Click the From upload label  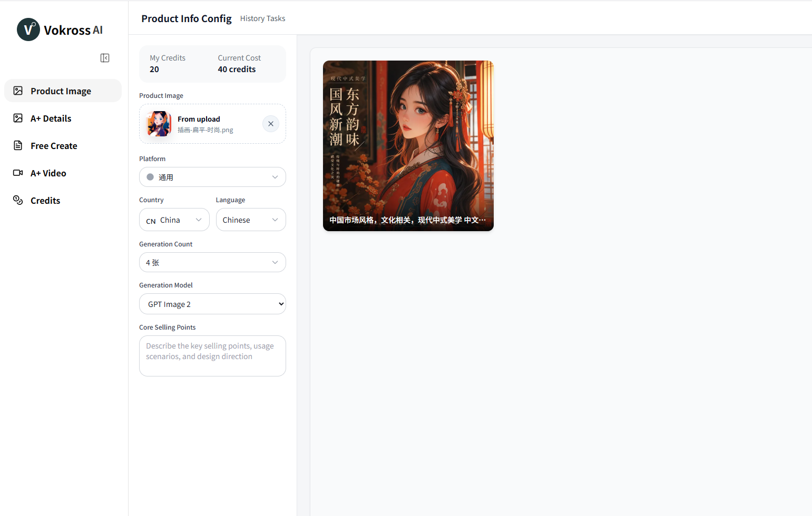199,119
